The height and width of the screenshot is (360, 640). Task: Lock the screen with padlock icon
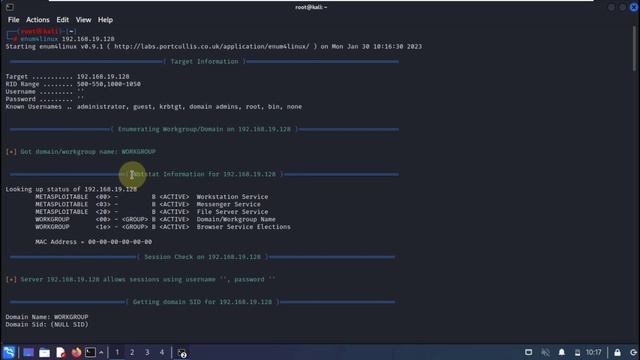617,352
